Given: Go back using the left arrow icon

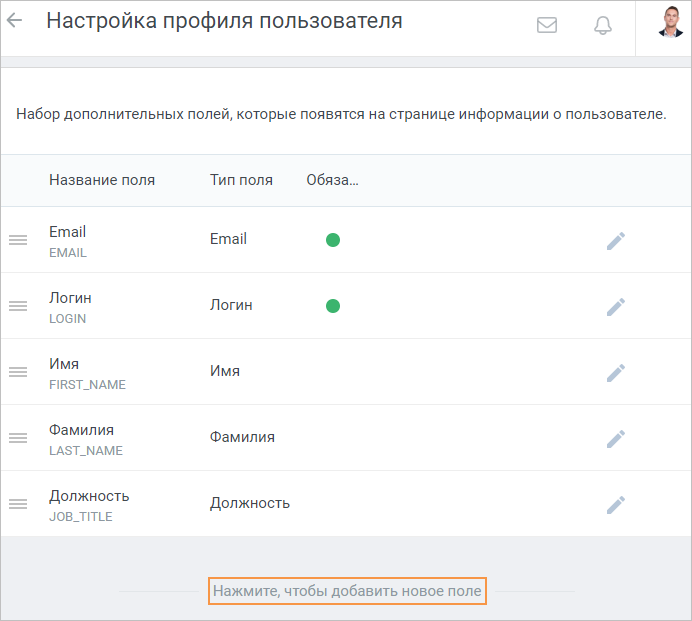Looking at the screenshot, I should coord(15,20).
